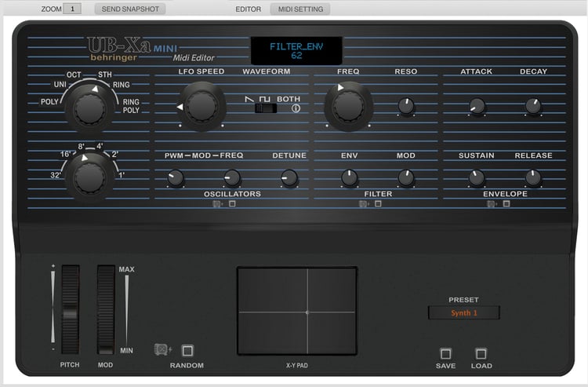The width and height of the screenshot is (588, 387).
Task: Open the PRESET selector showing Synth 1
Action: point(464,312)
